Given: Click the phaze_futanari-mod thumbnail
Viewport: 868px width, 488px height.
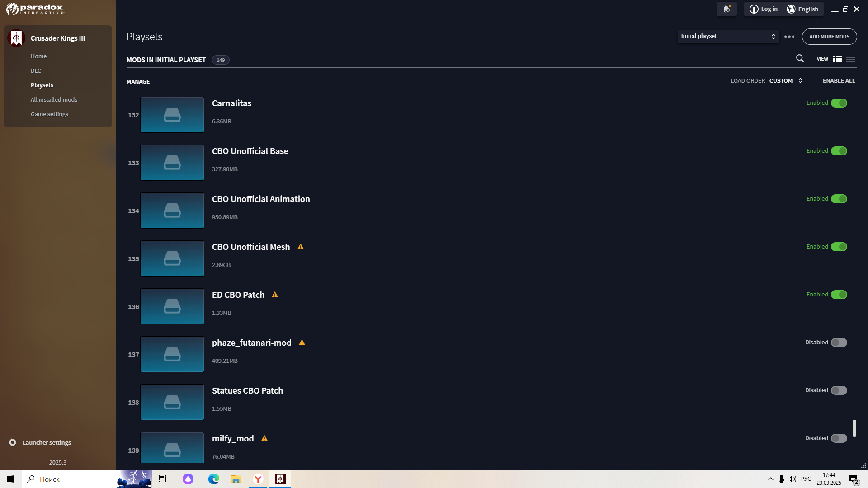Looking at the screenshot, I should point(172,354).
